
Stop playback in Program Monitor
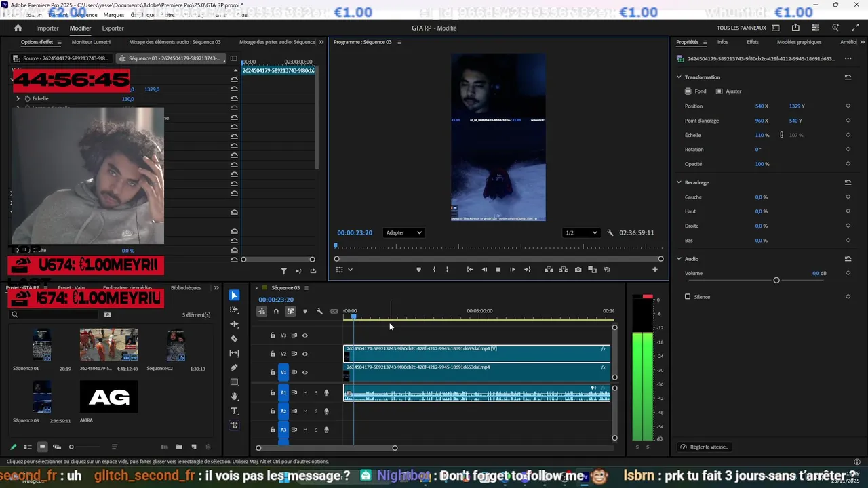498,269
